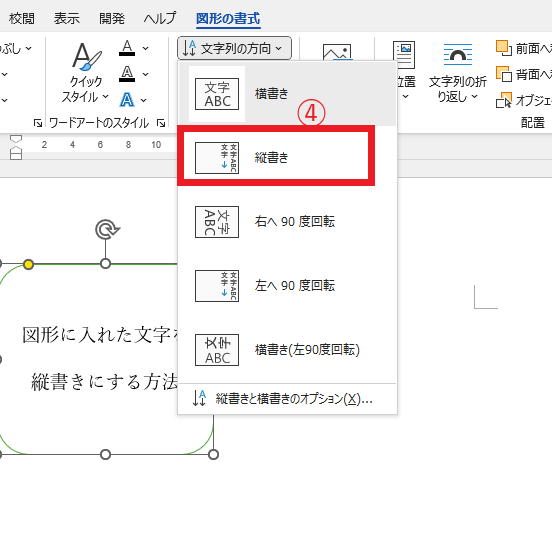Click the 背面へ移動 button
552x540 pixels.
coord(523,74)
